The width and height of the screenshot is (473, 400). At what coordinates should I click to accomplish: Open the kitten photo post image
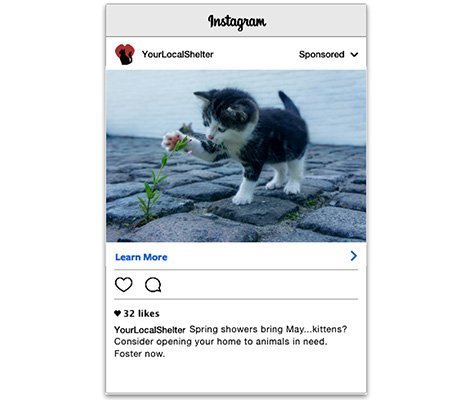[x=236, y=156]
